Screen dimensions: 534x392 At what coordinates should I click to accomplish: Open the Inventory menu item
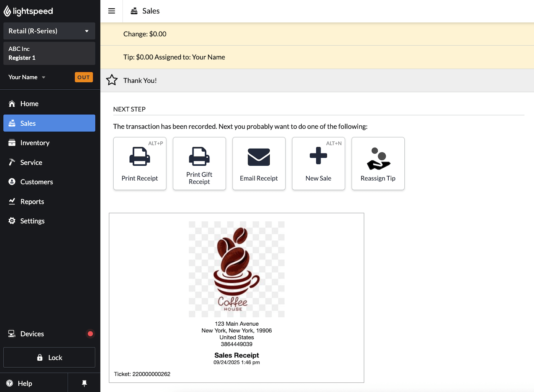click(35, 143)
